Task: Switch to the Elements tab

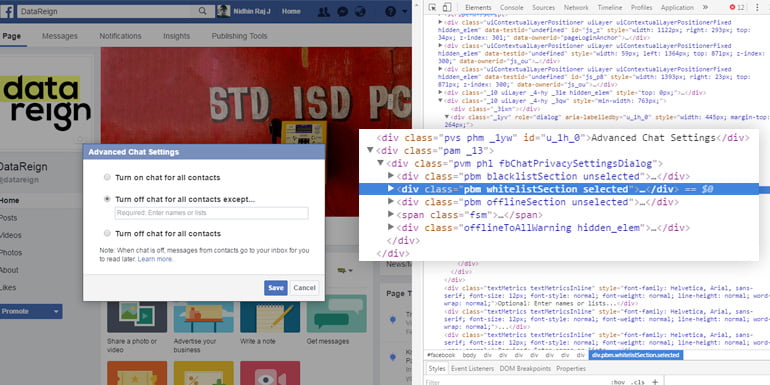Action: click(x=478, y=7)
